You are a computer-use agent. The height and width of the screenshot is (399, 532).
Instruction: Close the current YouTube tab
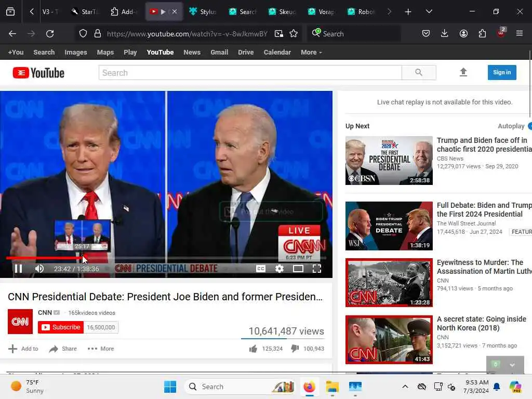click(x=175, y=11)
